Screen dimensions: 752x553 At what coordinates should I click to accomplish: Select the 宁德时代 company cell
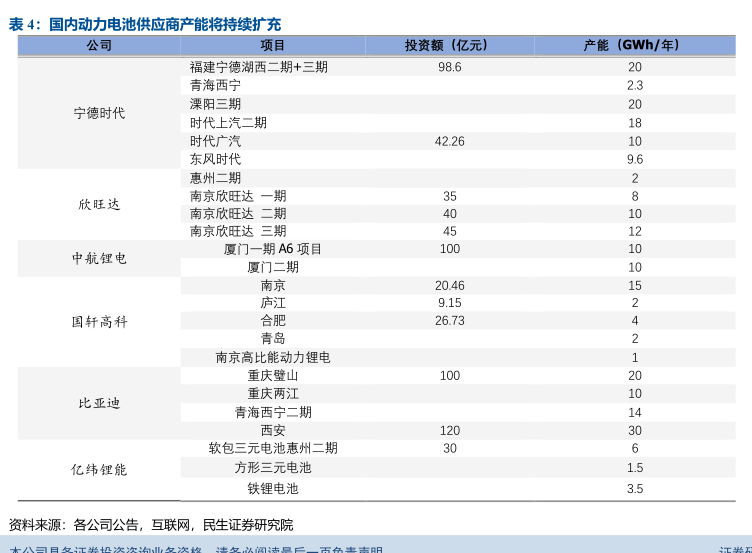click(x=99, y=113)
